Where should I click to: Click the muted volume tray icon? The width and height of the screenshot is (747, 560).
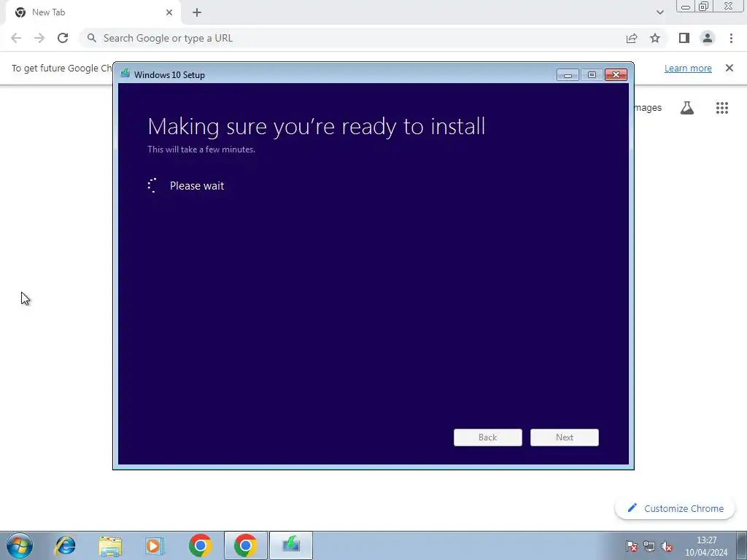[x=667, y=546]
